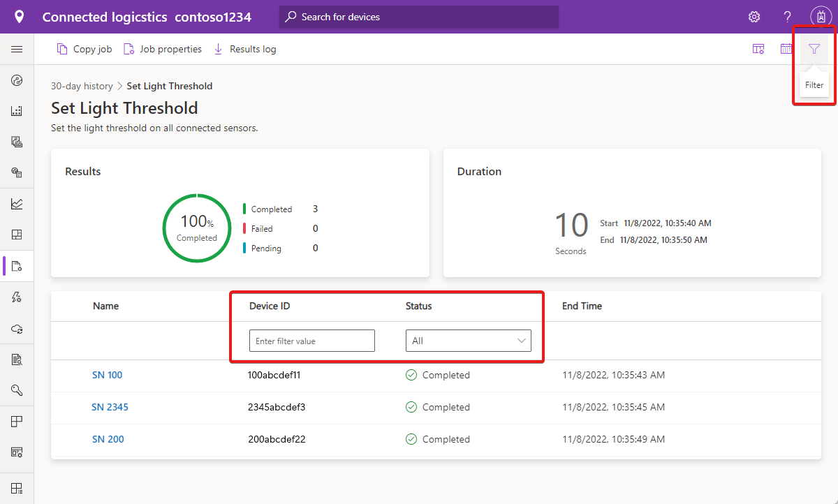Click the Status column header

[x=419, y=306]
